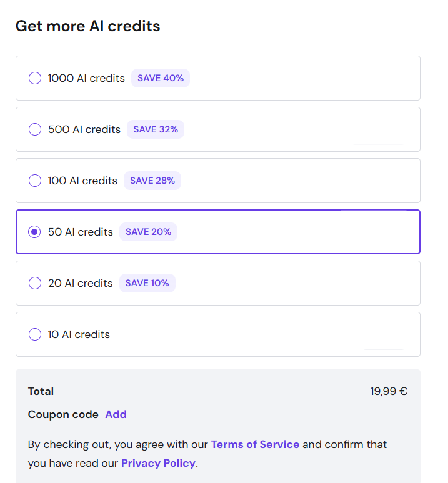Click the 100 AI credits label

coord(82,181)
